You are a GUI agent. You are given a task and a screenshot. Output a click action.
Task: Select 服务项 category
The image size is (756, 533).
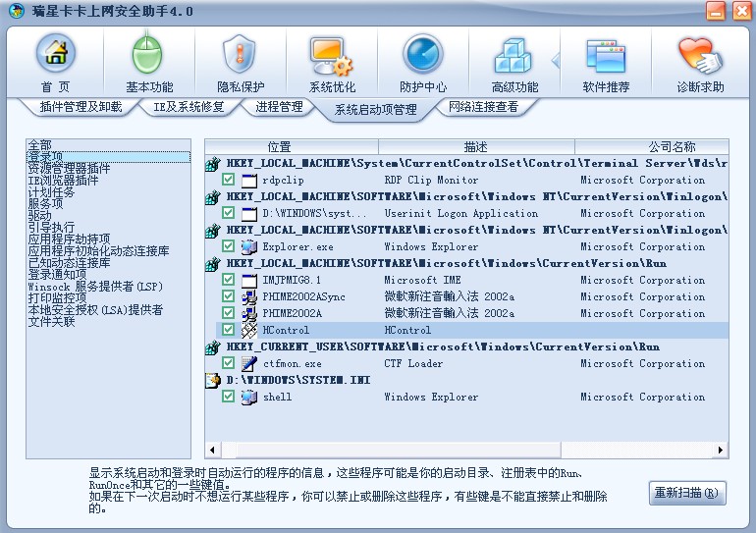(45, 204)
